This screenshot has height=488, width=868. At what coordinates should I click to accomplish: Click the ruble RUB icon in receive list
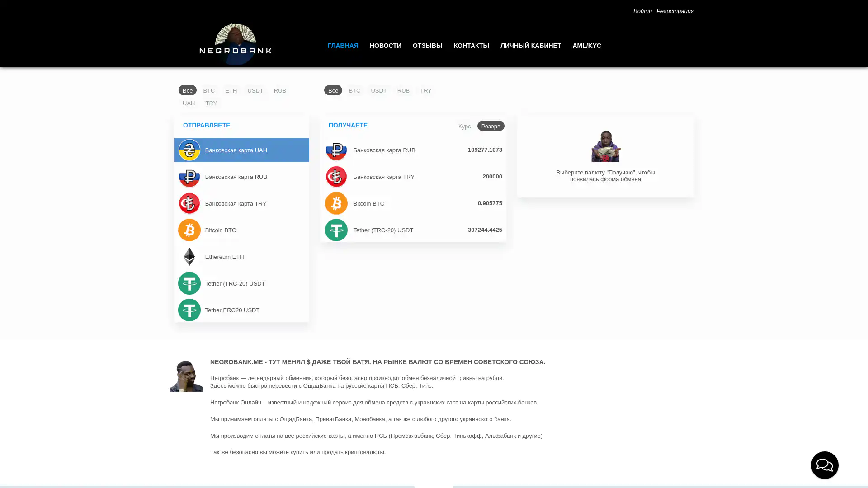(x=336, y=150)
